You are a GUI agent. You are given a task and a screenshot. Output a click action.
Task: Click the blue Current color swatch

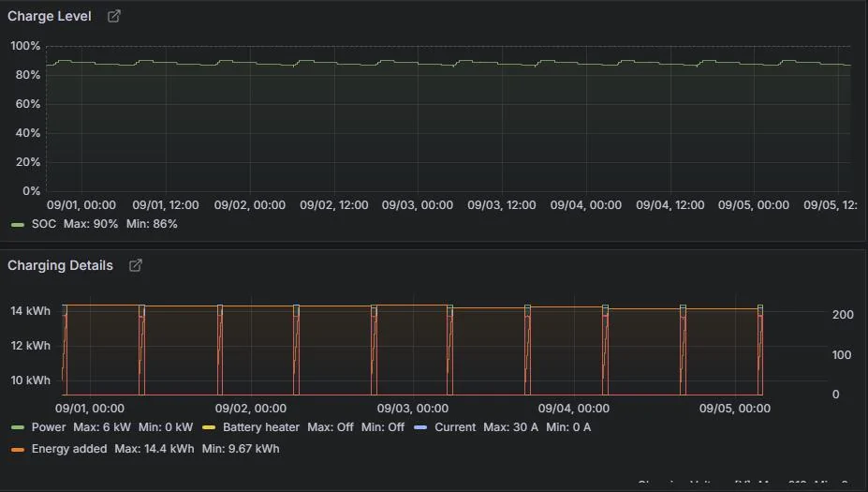pos(420,427)
